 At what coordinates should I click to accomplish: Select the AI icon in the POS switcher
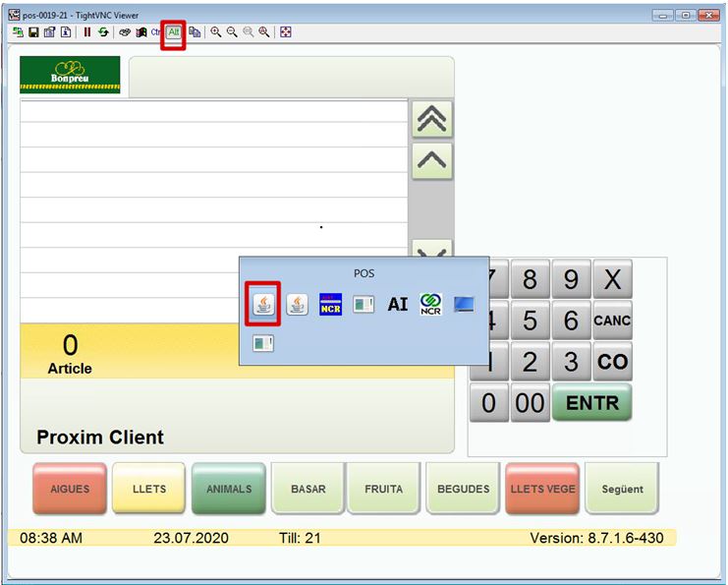click(x=397, y=305)
